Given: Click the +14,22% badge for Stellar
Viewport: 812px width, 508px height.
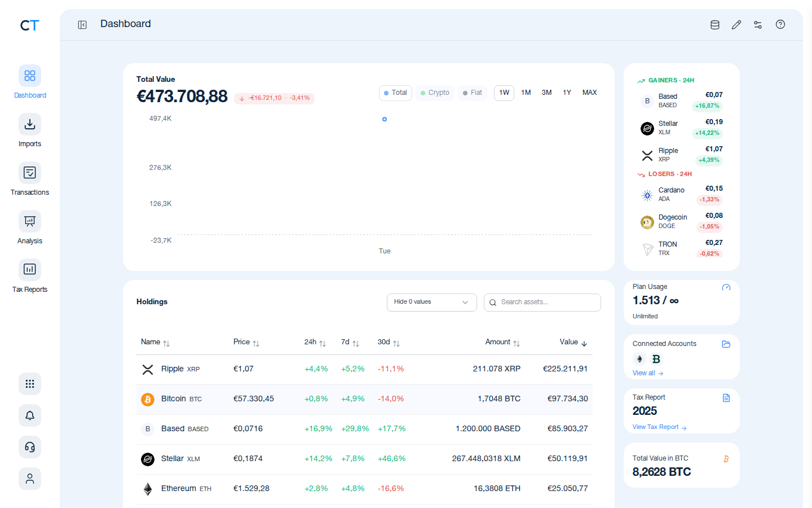Looking at the screenshot, I should (707, 133).
